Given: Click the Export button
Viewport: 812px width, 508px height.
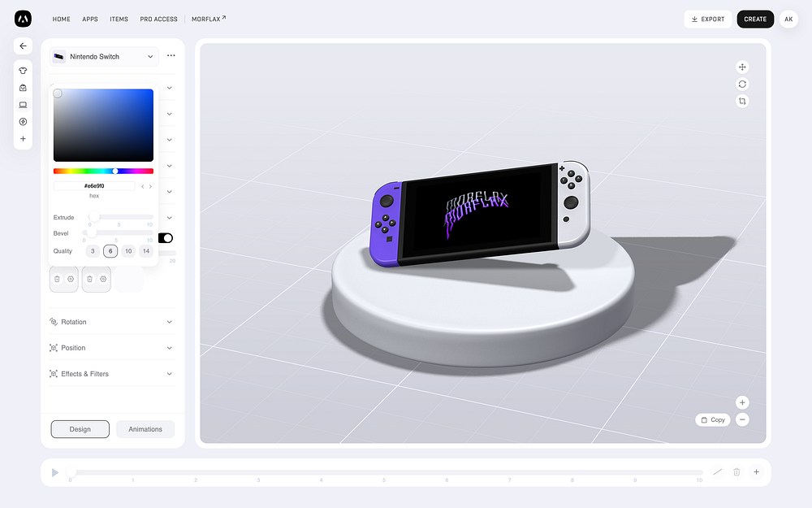Looking at the screenshot, I should coord(707,20).
